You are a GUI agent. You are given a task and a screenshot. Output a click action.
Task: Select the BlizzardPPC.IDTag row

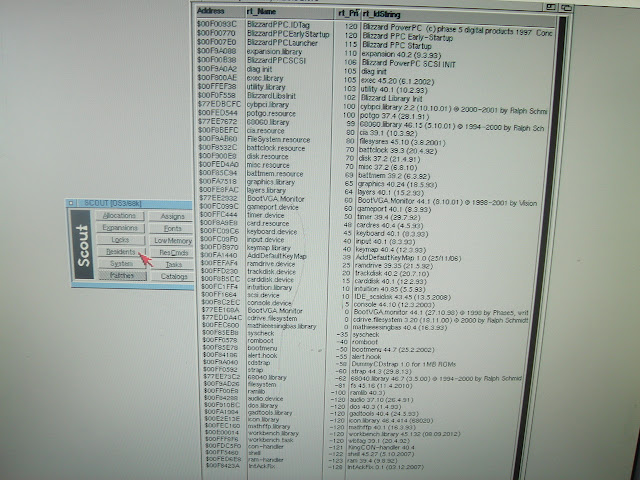pyautogui.click(x=375, y=26)
